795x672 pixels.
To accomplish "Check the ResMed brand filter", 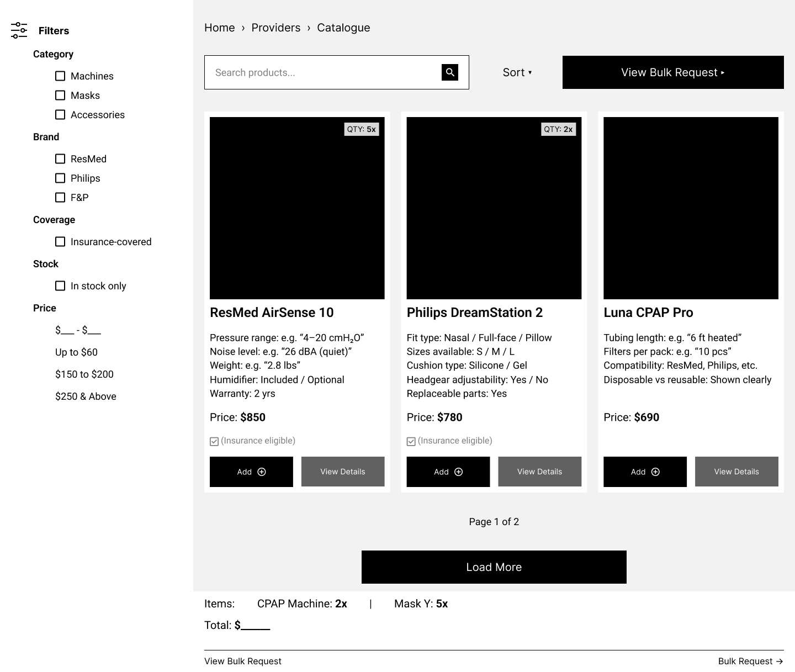I will tap(60, 159).
